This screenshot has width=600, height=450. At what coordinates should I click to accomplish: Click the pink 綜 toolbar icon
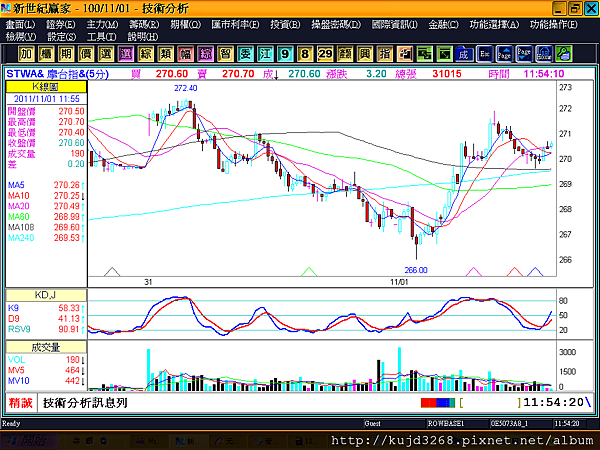205,54
